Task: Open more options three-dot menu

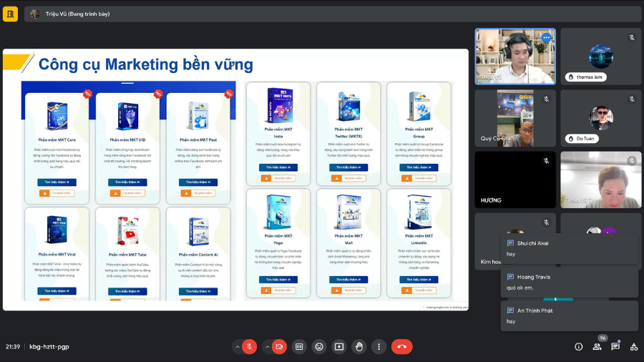Action: pyautogui.click(x=379, y=347)
